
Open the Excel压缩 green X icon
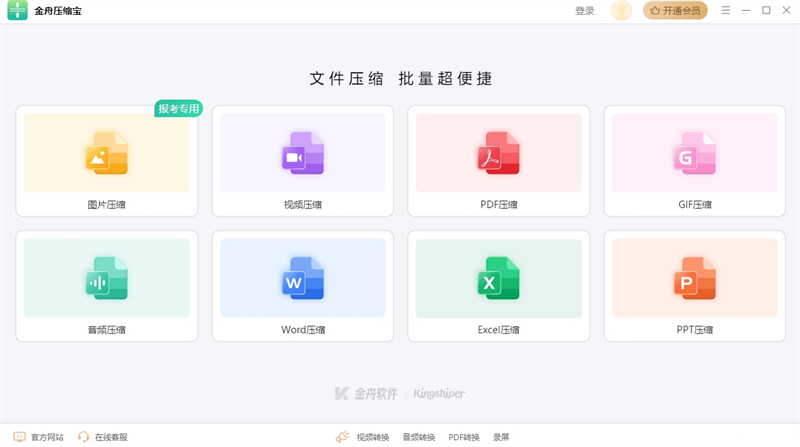tap(498, 278)
